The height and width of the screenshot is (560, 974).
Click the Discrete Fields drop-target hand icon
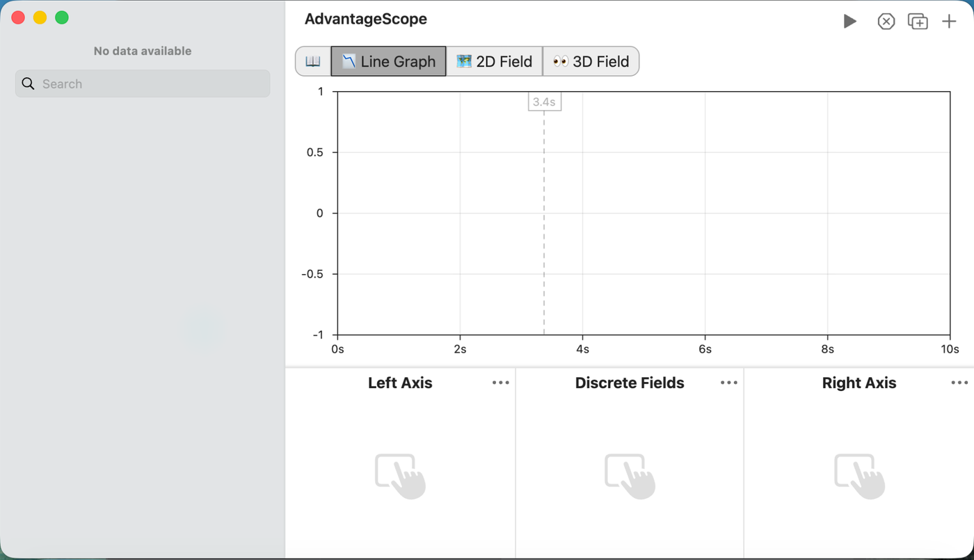(x=630, y=476)
